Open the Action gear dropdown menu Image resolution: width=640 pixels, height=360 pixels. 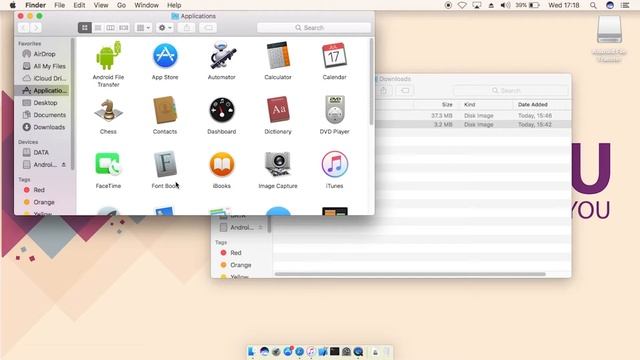click(165, 28)
